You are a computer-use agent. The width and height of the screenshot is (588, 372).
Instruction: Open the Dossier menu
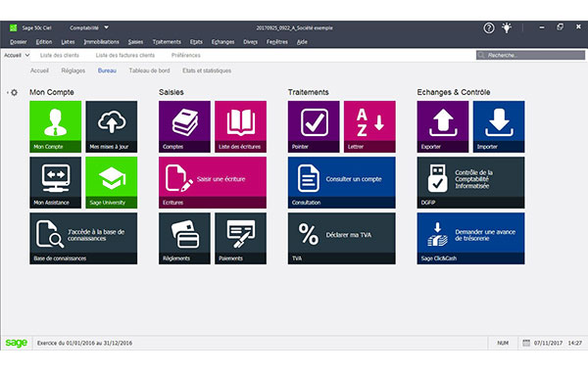[19, 42]
